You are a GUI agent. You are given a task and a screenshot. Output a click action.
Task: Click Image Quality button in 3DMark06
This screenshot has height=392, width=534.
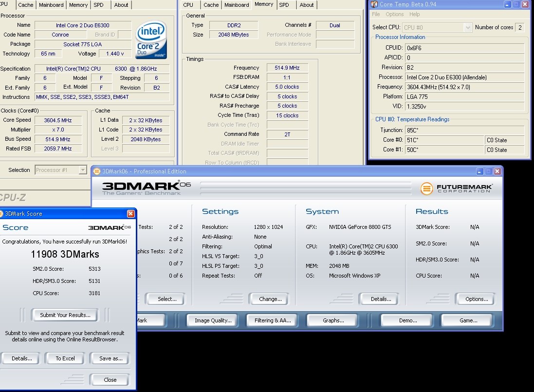click(x=213, y=320)
